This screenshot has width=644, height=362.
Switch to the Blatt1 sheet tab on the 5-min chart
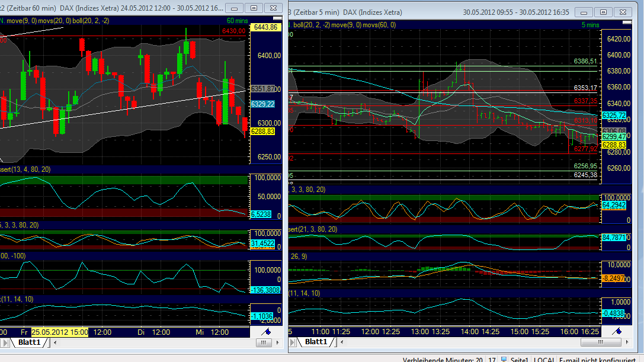click(316, 342)
